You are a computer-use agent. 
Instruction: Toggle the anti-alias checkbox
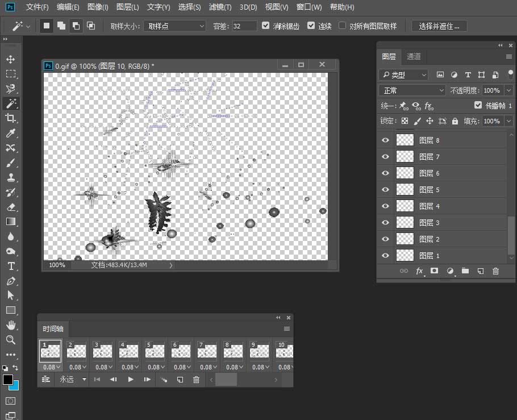265,26
